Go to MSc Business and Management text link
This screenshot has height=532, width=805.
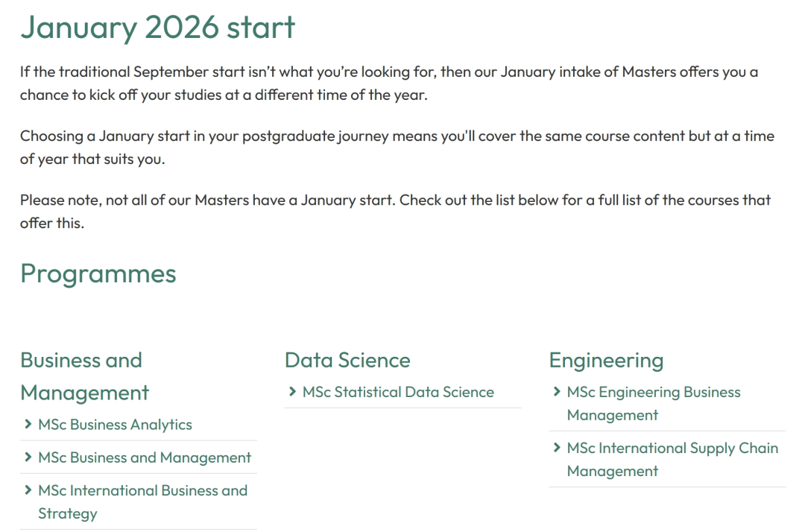click(x=145, y=457)
